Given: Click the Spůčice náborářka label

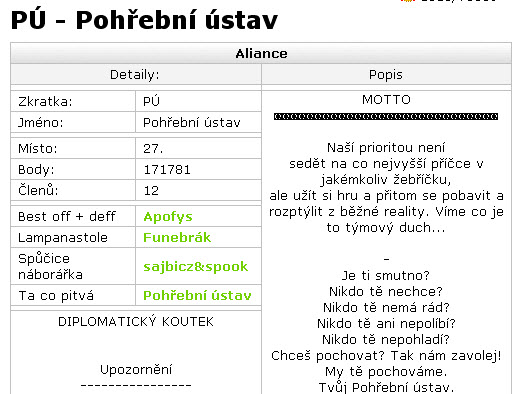Looking at the screenshot, I should pyautogui.click(x=50, y=267).
